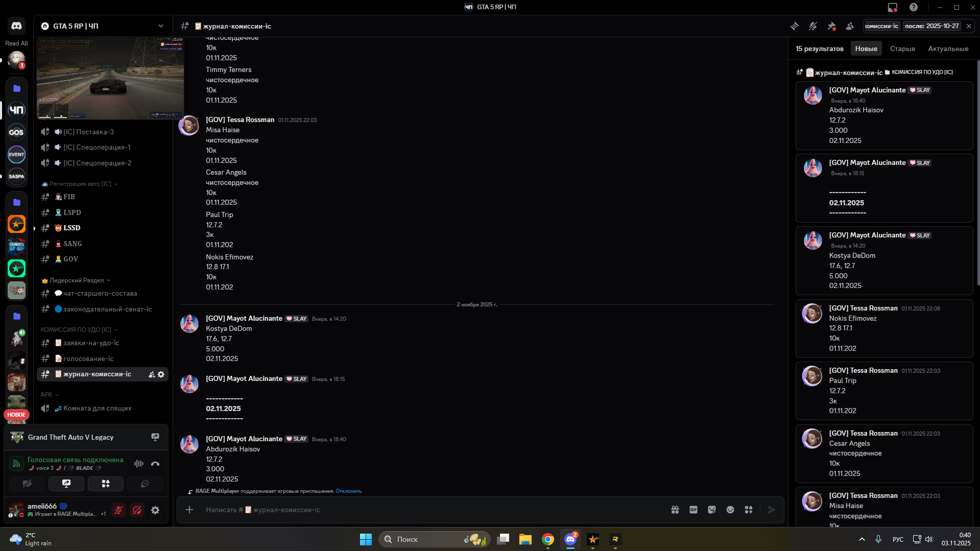Collapse КОМИССИЯ ПО УДО channel category
Viewport: 980px width, 551px height.
coord(77,330)
